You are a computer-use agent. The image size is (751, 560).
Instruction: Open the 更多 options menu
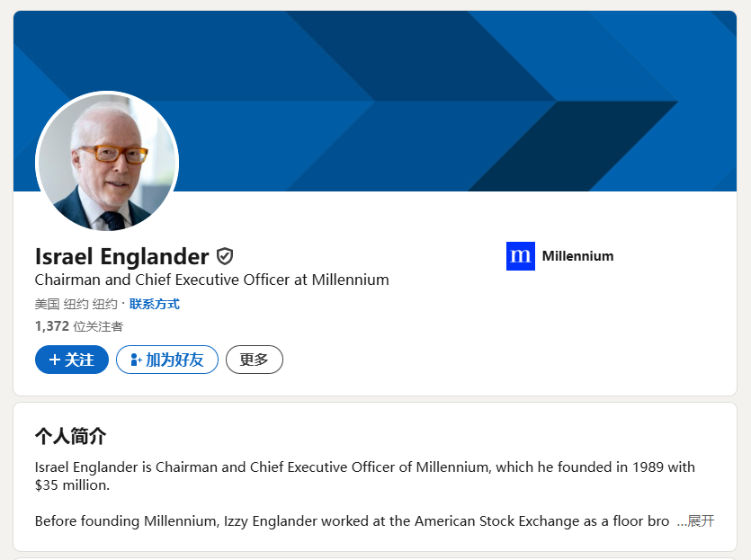point(255,360)
